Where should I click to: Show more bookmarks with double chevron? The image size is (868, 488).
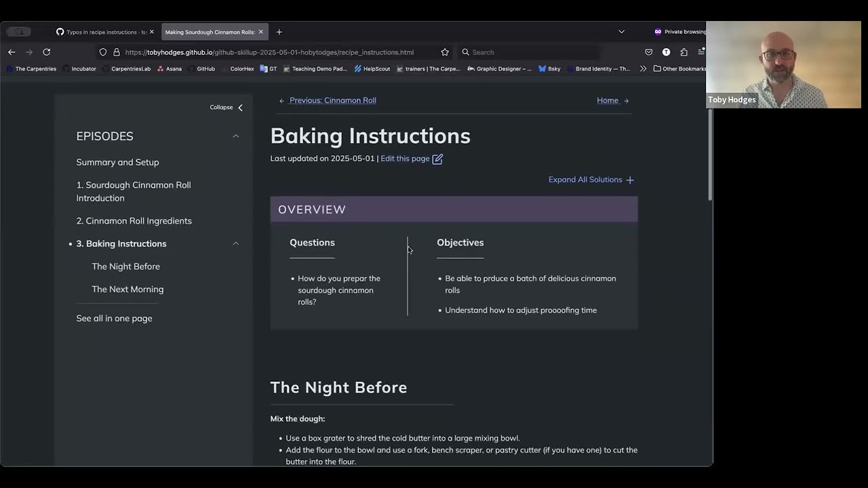643,68
